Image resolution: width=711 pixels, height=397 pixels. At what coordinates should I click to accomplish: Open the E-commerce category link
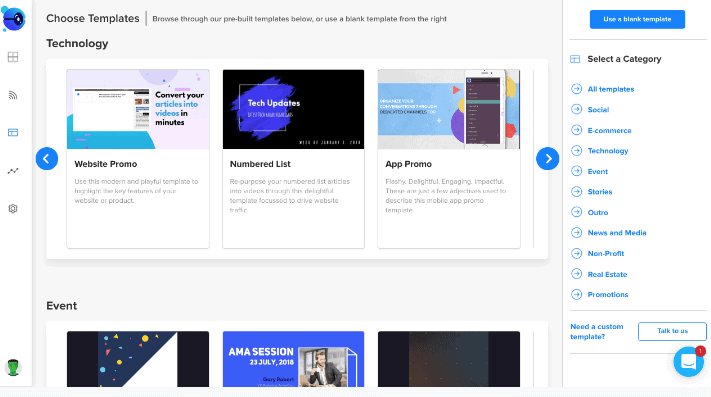point(609,131)
